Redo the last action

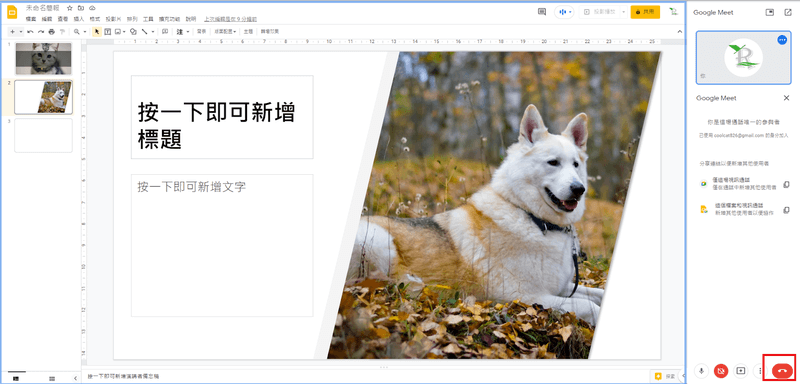click(x=41, y=32)
